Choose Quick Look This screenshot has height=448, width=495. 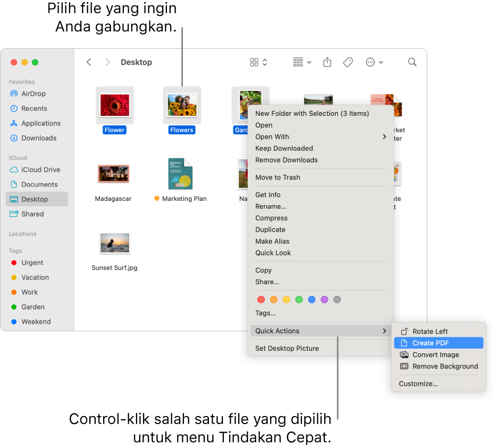321,253
